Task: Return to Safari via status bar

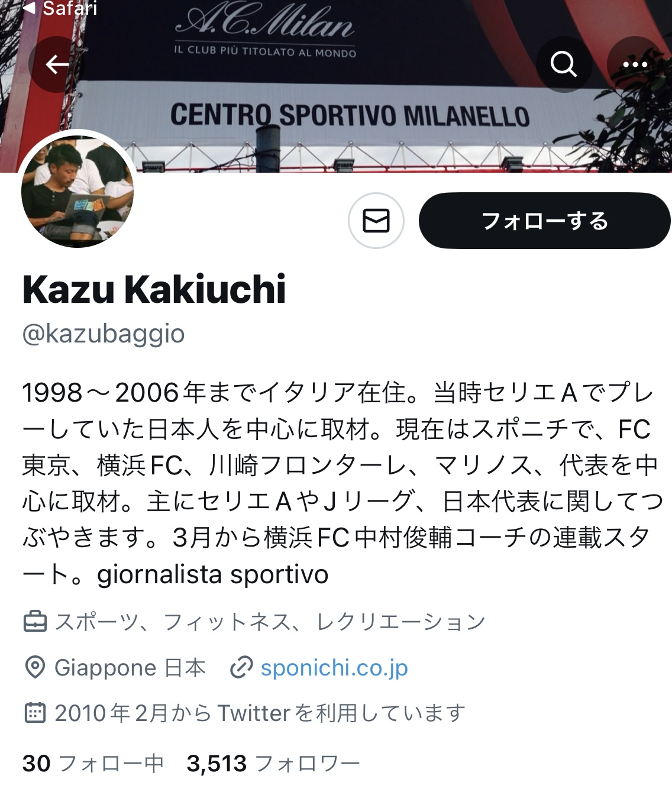Action: 59,8
